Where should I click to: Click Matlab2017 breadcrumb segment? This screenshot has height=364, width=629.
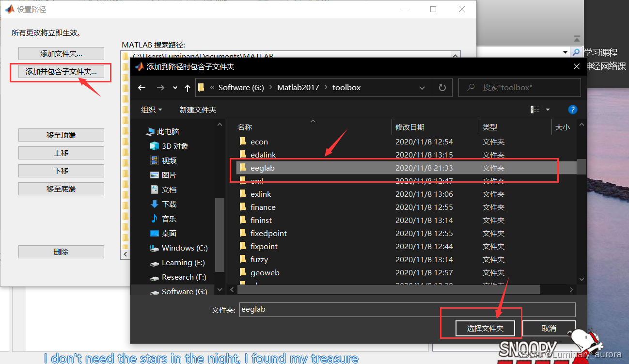[x=298, y=88]
